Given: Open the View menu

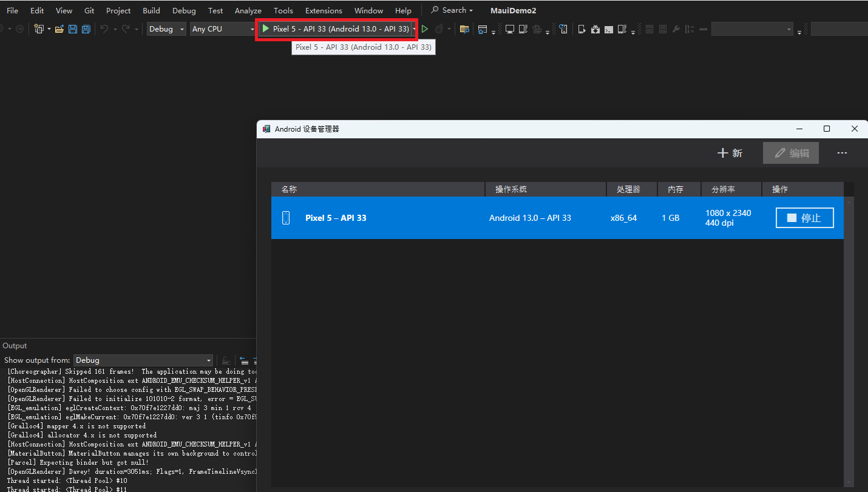Looking at the screenshot, I should 64,10.
